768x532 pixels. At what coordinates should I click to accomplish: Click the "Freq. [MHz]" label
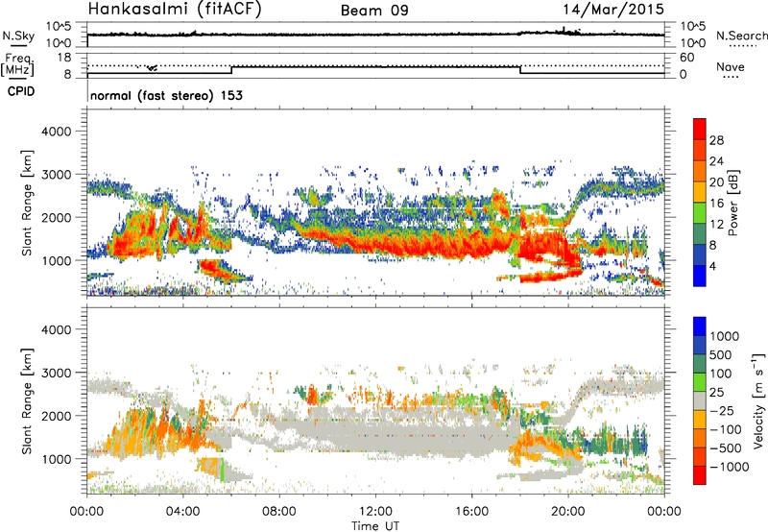18,64
